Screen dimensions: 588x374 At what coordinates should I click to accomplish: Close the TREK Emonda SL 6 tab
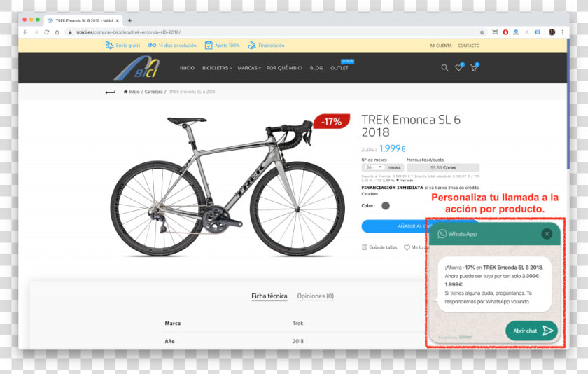(118, 20)
